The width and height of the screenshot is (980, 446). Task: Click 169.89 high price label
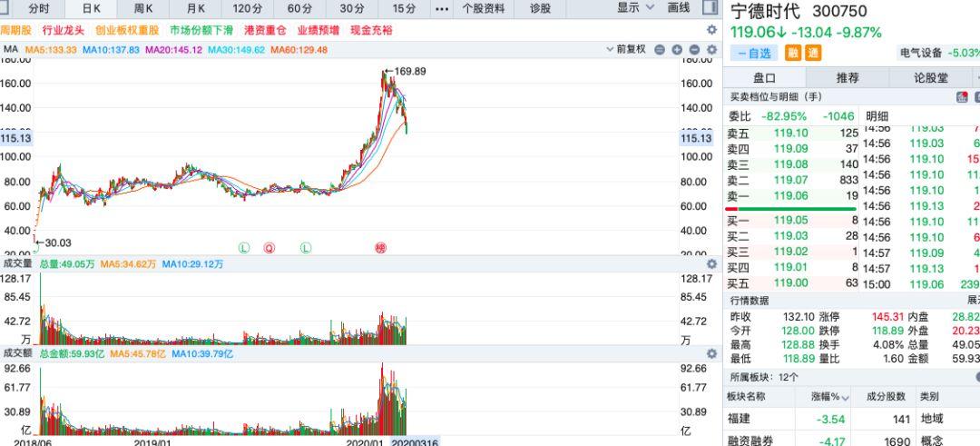[410, 72]
